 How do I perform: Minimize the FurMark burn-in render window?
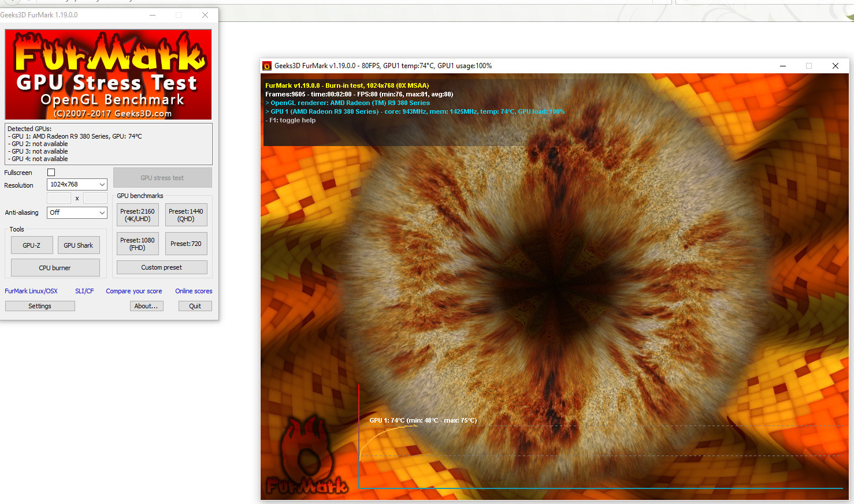click(783, 66)
